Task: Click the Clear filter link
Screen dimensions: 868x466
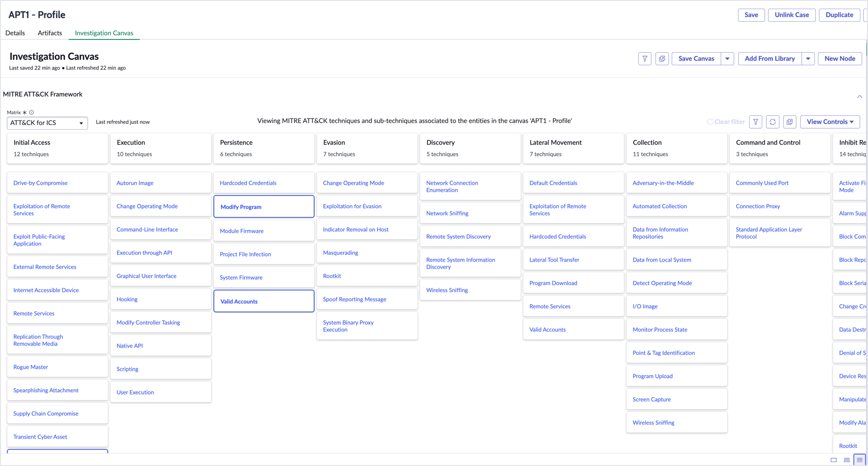Action: (x=726, y=122)
